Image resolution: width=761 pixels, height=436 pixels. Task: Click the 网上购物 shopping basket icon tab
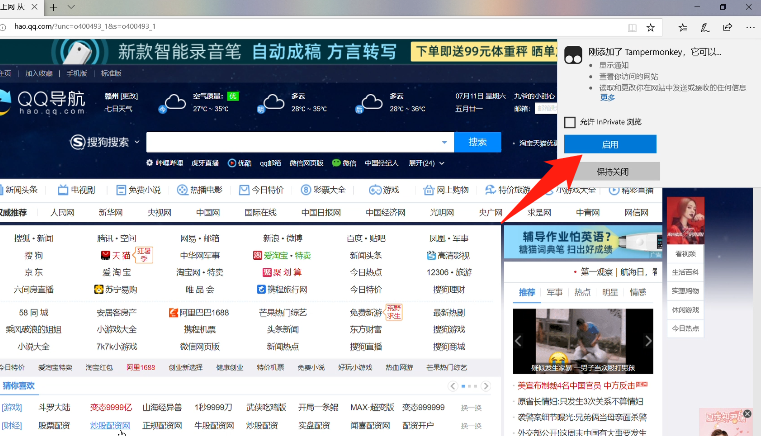(446, 190)
